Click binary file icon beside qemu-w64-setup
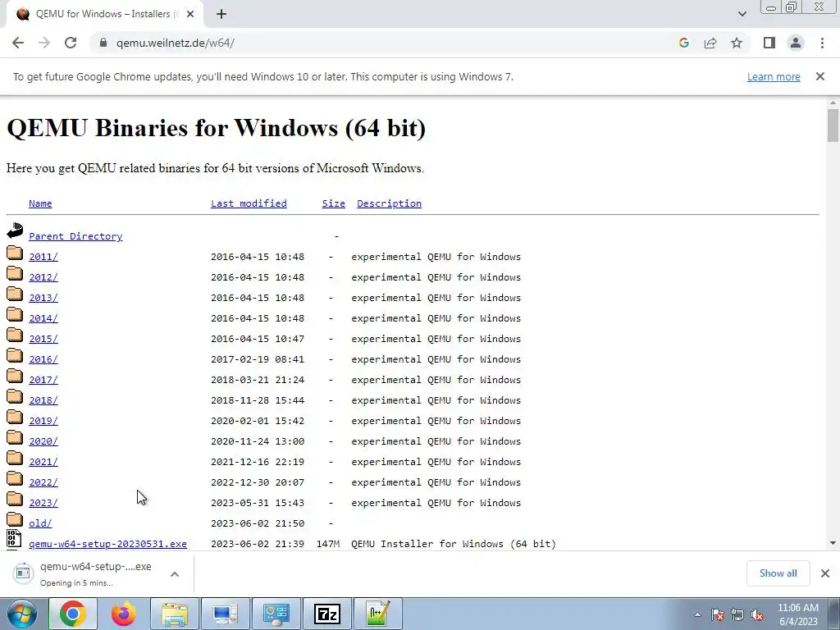The width and height of the screenshot is (840, 630). [x=15, y=538]
